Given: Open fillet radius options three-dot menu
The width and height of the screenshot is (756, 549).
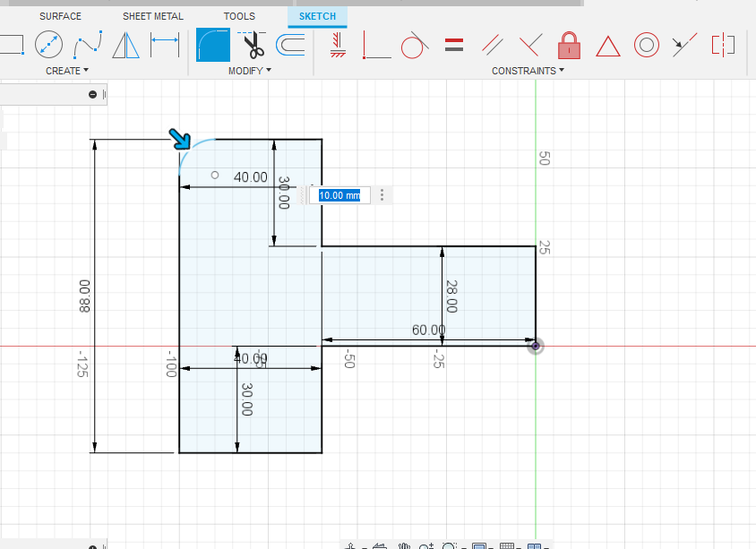Looking at the screenshot, I should 382,195.
